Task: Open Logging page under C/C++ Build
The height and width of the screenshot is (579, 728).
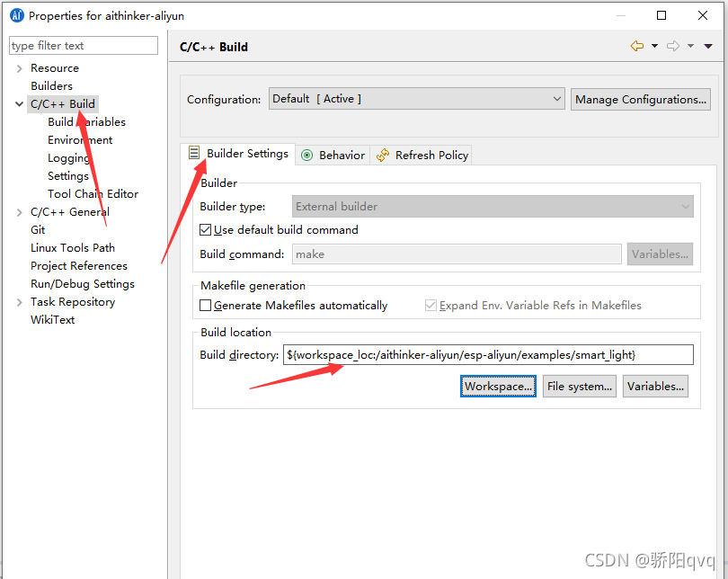Action: point(68,158)
